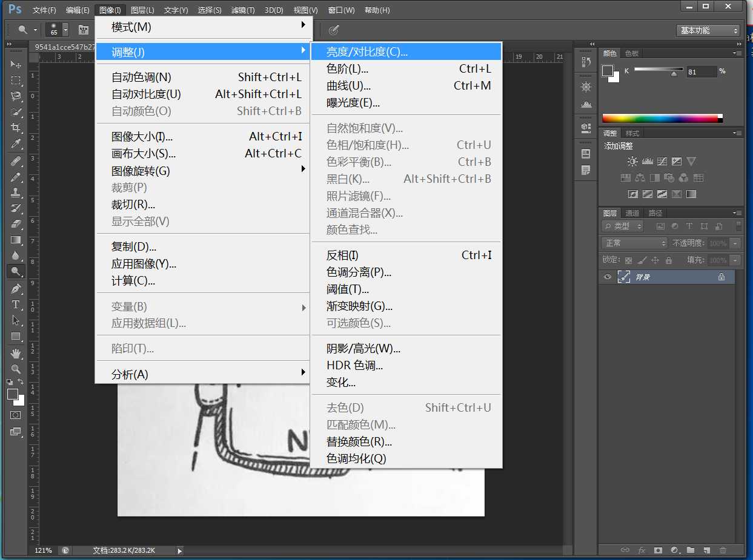
Task: Add a Curves adjustment from the调整 panel
Action: (x=662, y=161)
